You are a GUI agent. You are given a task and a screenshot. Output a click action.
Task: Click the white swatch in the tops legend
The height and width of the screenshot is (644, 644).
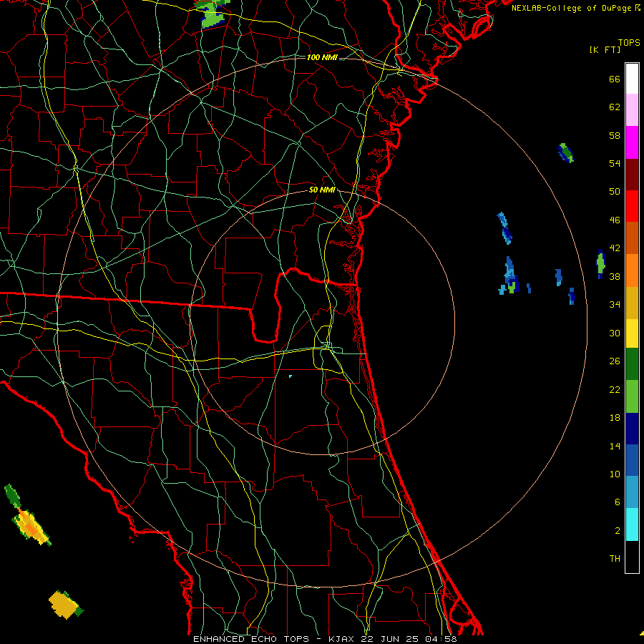632,79
